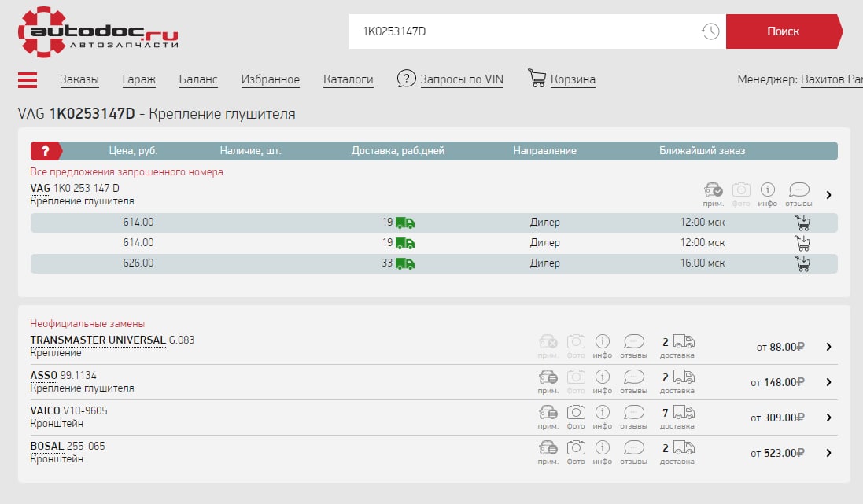Click the VAICO brand link

(x=45, y=410)
